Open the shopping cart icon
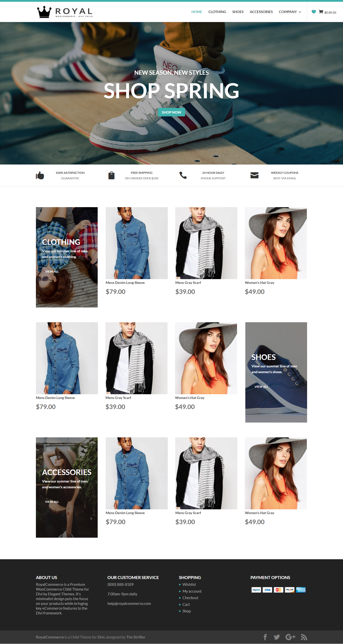Screen dimensions: 343x644 coord(321,12)
